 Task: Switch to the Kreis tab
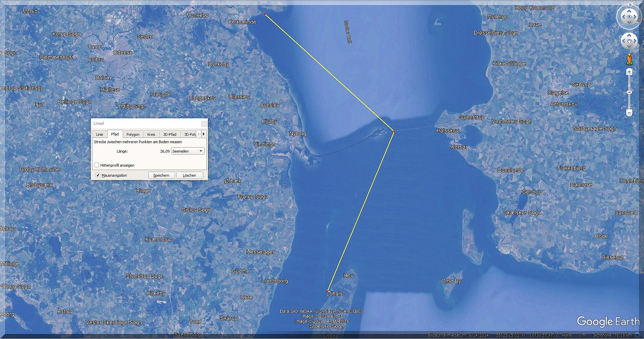pos(151,134)
